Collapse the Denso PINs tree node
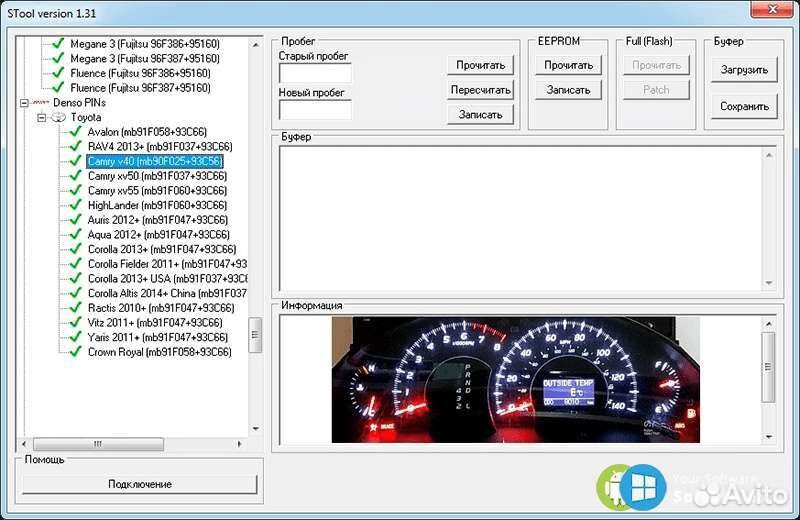The width and height of the screenshot is (800, 520). coord(24,103)
